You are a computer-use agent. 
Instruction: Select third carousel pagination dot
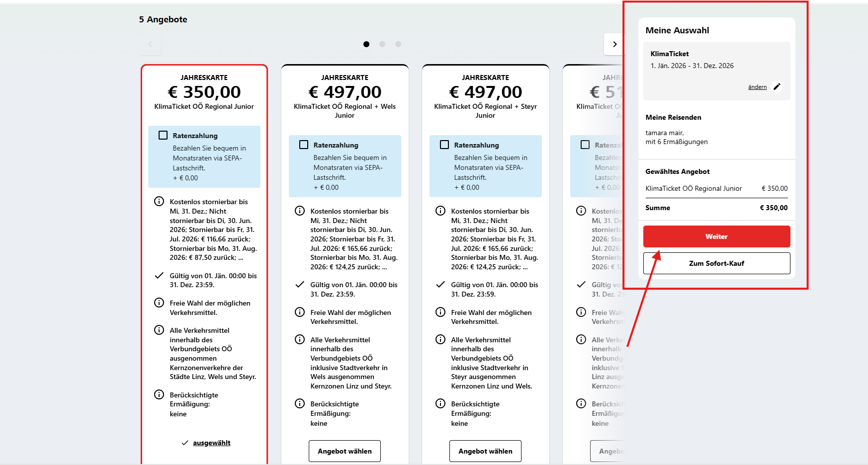[x=398, y=44]
